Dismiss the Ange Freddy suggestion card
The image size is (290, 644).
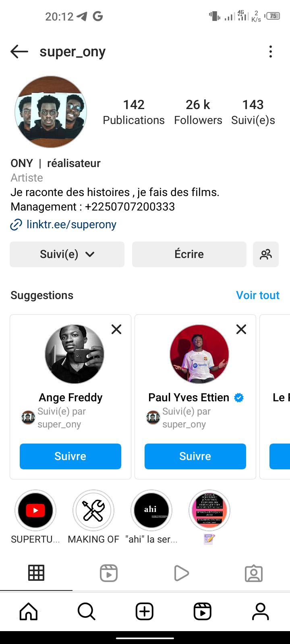[116, 330]
